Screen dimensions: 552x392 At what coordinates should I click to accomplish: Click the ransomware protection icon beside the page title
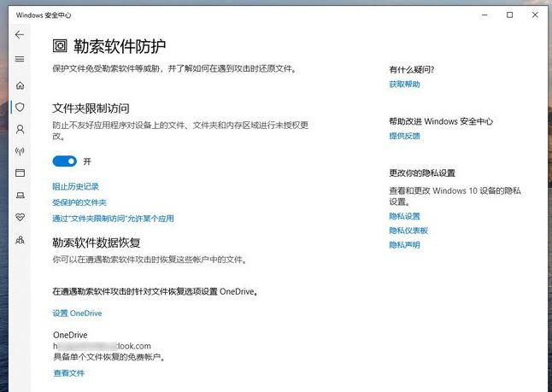(60, 46)
